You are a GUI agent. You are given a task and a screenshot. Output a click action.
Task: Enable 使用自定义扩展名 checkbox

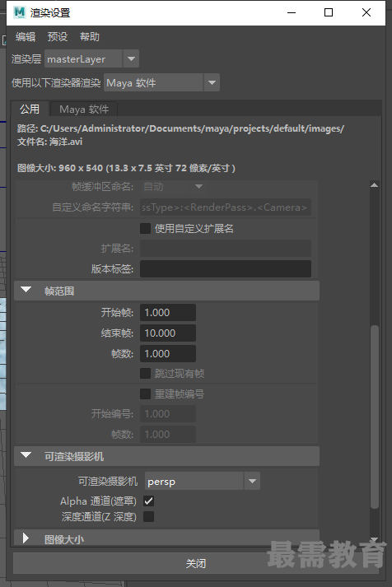pyautogui.click(x=145, y=228)
